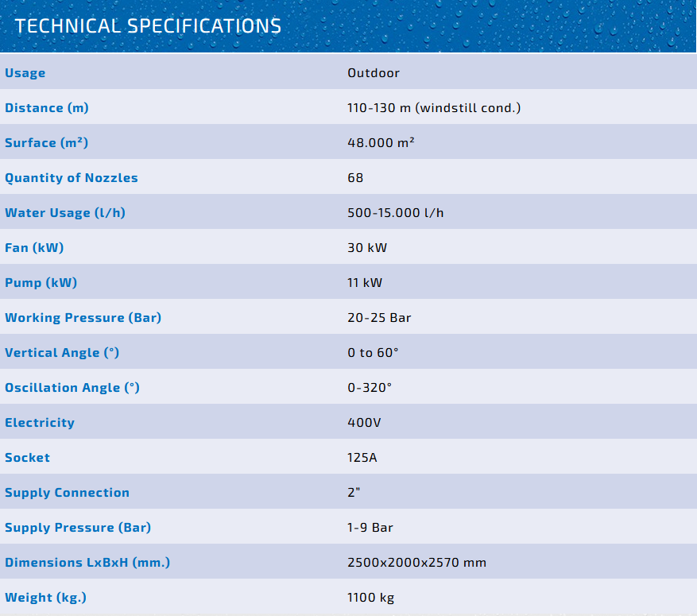Click the Quantity of Nozzles label
Viewport: 697px width, 616px height.
coord(72,178)
